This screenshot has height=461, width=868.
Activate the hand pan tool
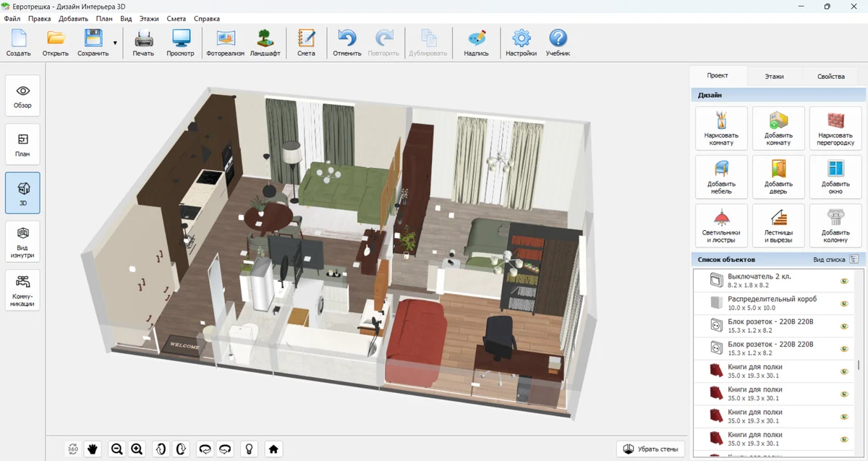[93, 449]
